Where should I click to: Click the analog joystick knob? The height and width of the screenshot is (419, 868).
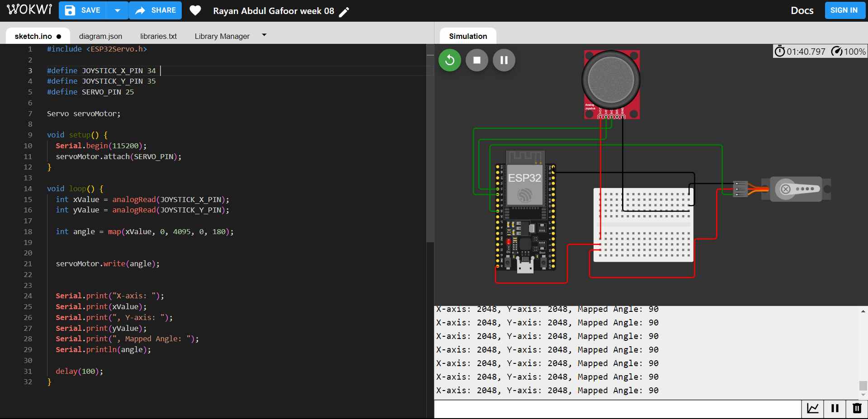[611, 80]
